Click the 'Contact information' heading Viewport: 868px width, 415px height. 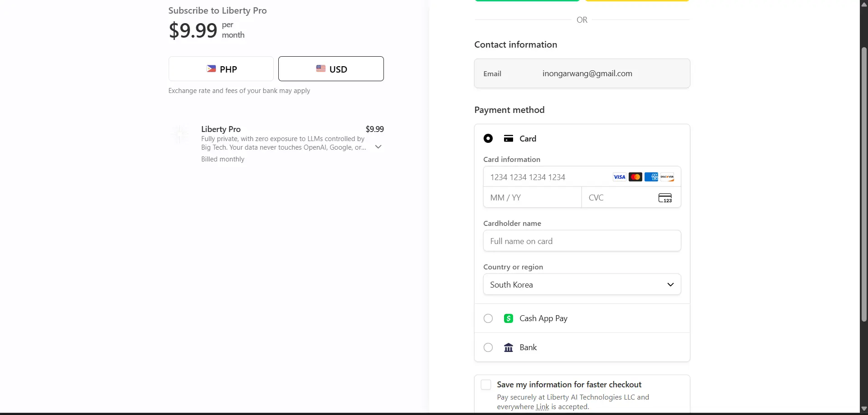[516, 44]
